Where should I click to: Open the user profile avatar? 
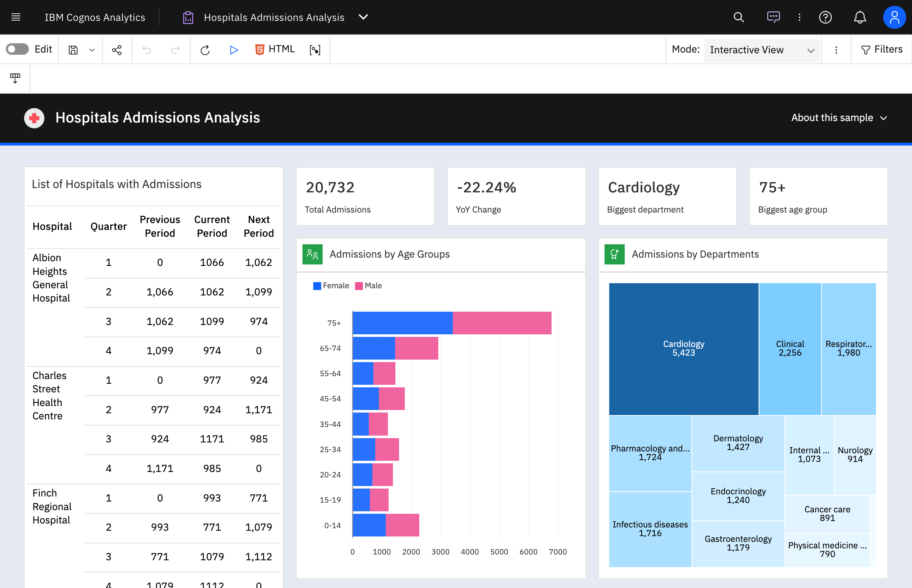coord(894,17)
